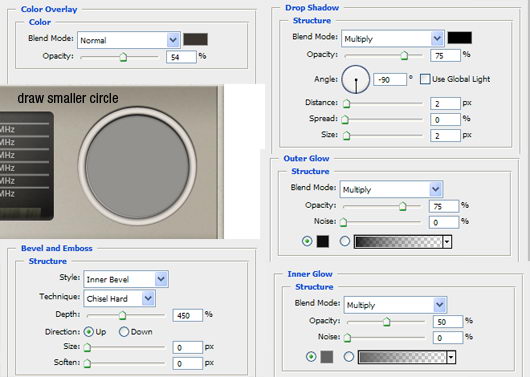This screenshot has height=377, width=530.
Task: Click the Inner Glow Noise value field
Action: (x=448, y=338)
